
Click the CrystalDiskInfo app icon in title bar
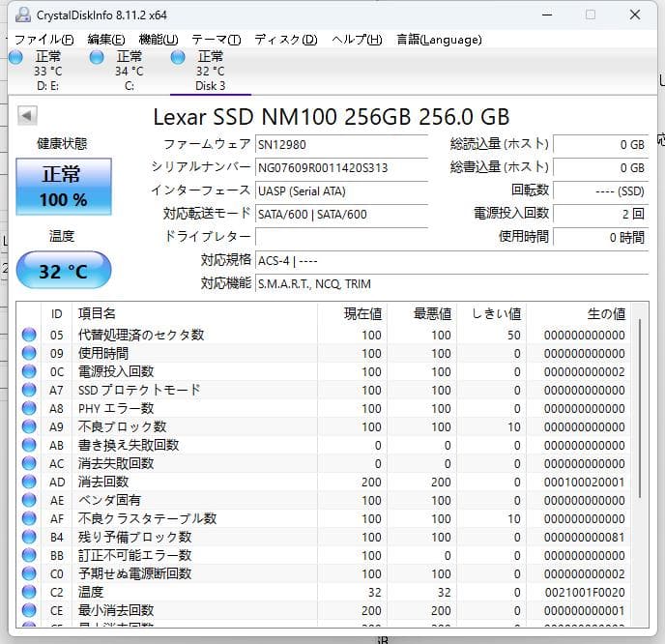(23, 15)
